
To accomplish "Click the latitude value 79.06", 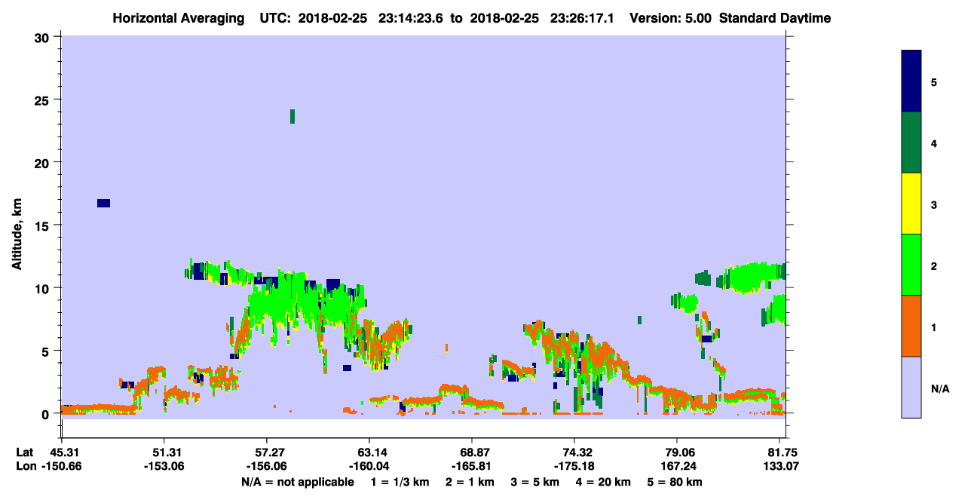I will (677, 452).
